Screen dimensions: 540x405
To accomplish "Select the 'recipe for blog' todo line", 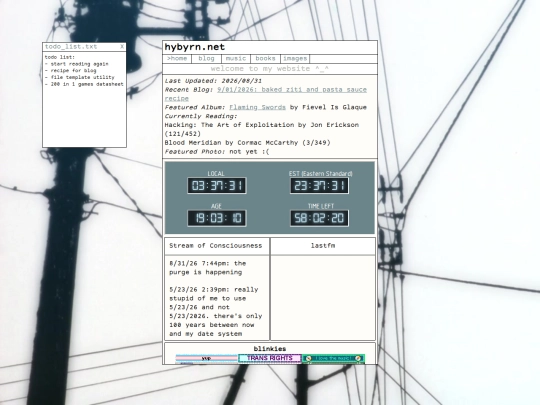I will click(x=71, y=71).
